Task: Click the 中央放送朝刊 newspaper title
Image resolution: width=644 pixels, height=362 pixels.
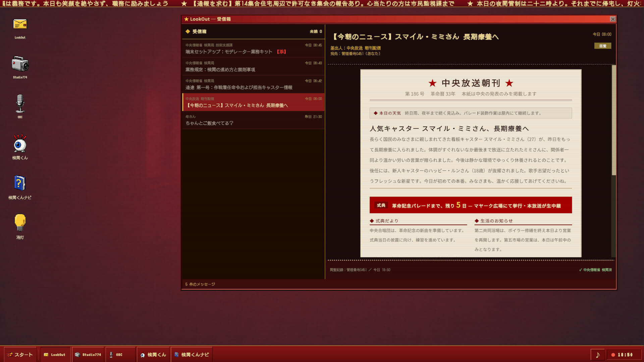Action: point(471,83)
